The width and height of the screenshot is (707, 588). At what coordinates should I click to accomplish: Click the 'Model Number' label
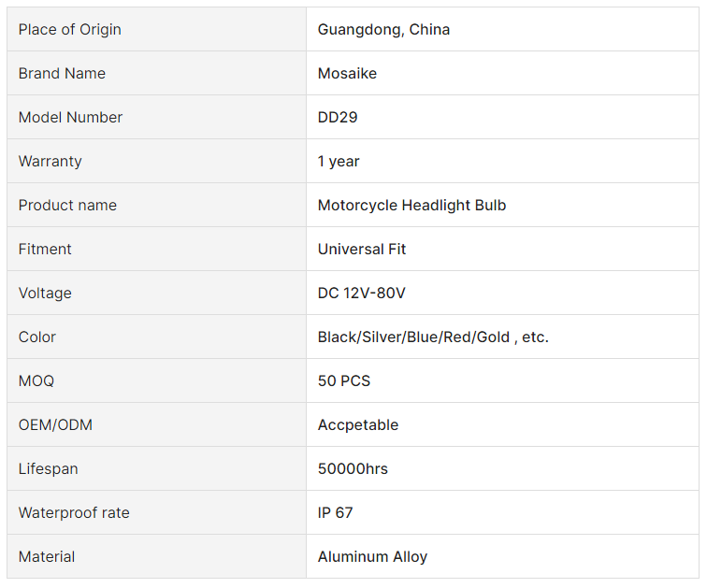(70, 117)
